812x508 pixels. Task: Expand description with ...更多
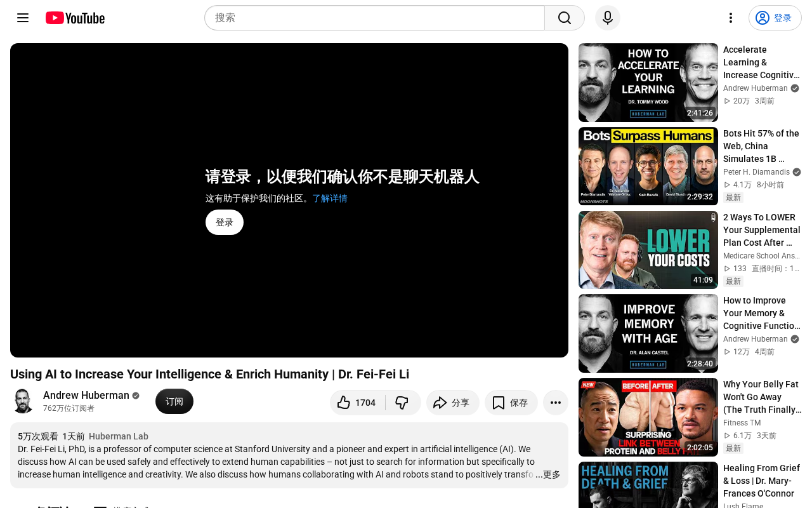548,474
